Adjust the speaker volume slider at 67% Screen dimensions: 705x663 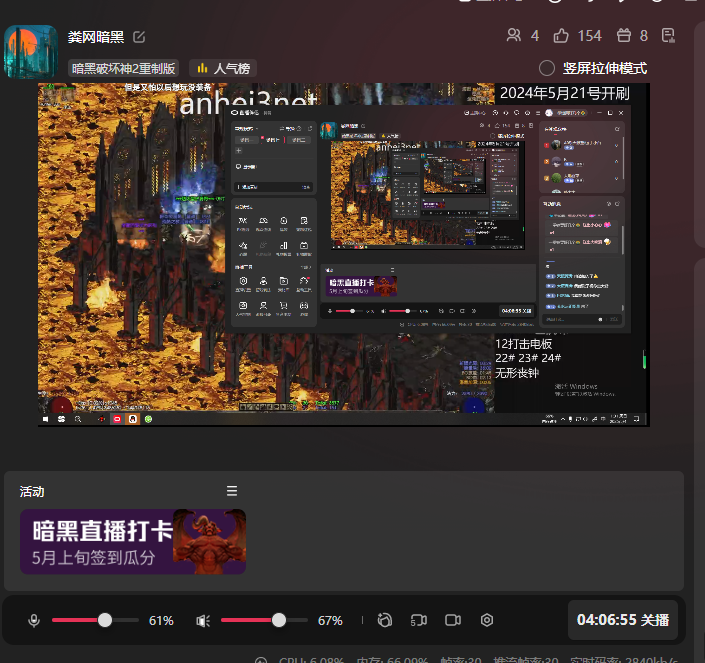coord(264,620)
